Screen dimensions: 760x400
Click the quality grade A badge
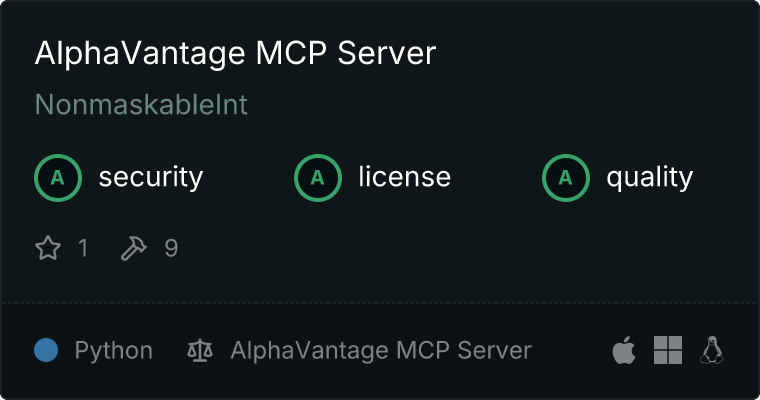[x=566, y=178]
